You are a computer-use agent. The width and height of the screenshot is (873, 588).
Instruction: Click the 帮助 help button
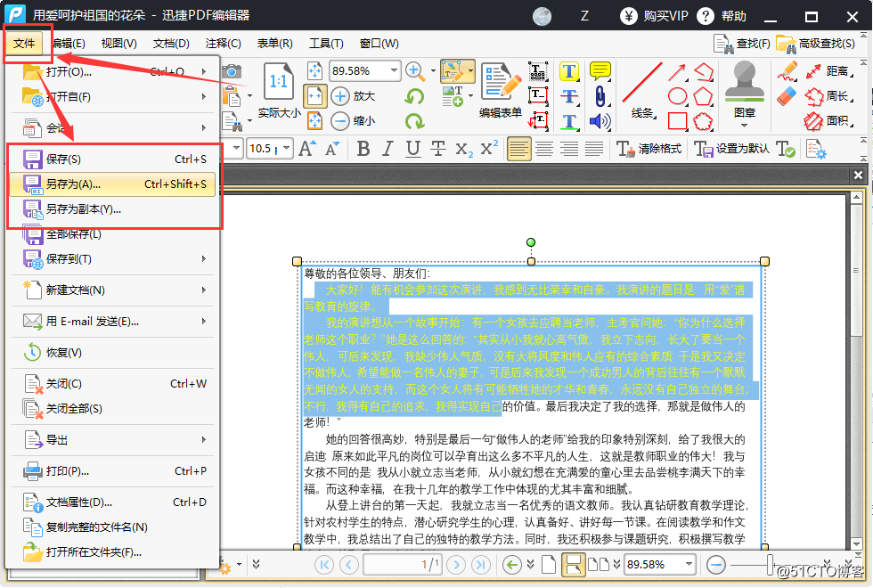722,16
